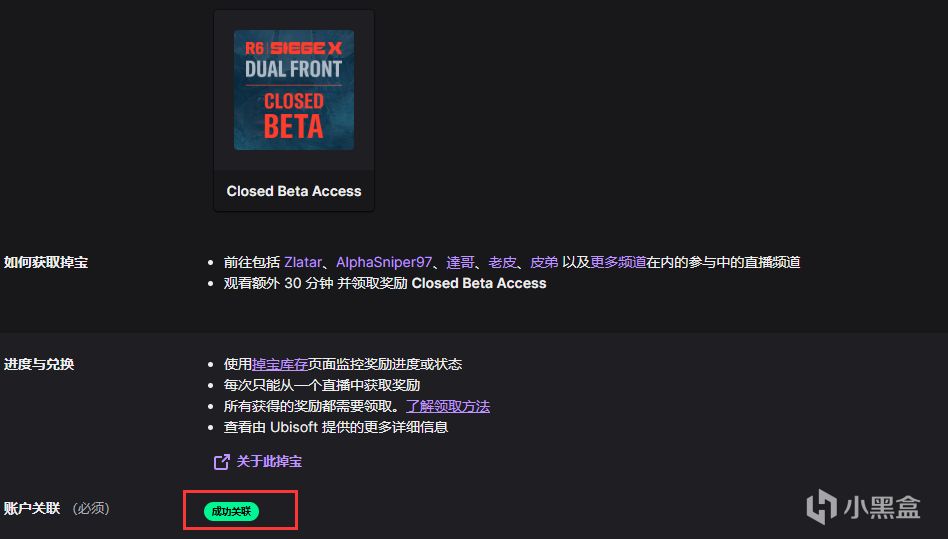This screenshot has width=948, height=539.
Task: Click the Ubisoft 提供的更多详细信息 line
Action: 336,427
